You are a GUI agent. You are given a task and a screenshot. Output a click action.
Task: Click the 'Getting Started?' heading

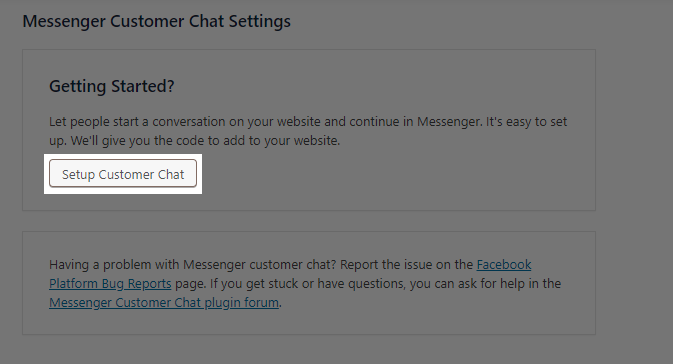pos(112,86)
